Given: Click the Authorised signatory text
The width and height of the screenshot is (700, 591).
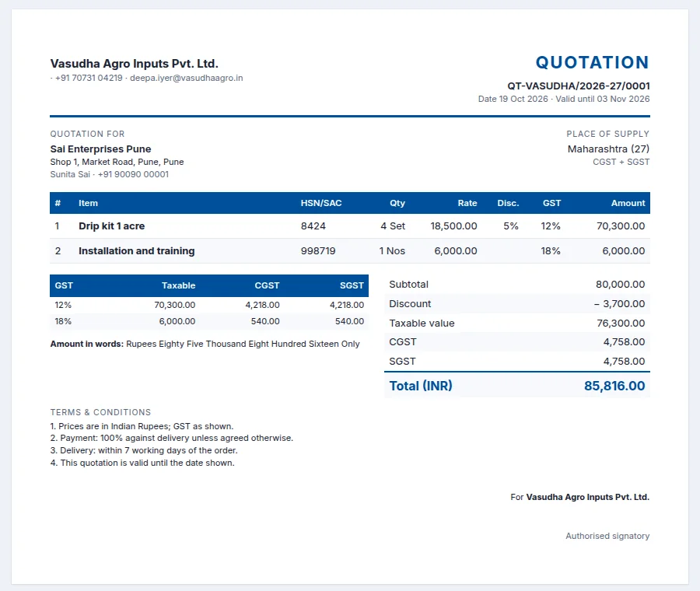Looking at the screenshot, I should point(607,536).
